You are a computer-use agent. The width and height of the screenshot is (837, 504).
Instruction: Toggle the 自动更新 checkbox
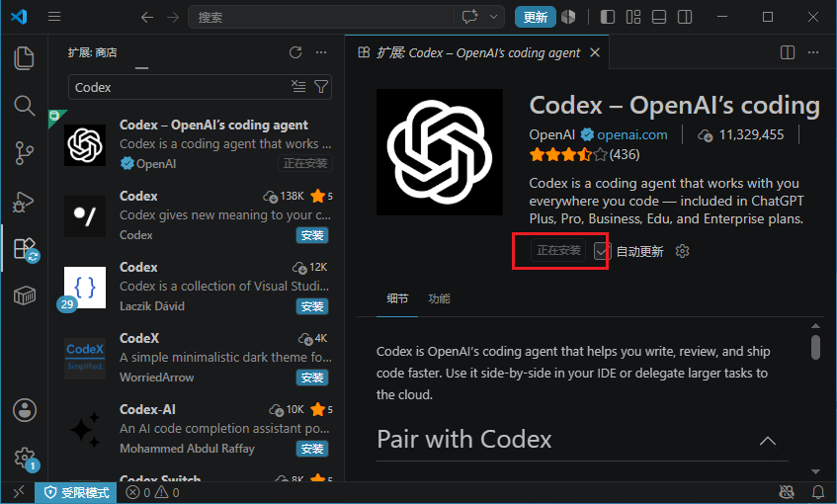[x=602, y=251]
